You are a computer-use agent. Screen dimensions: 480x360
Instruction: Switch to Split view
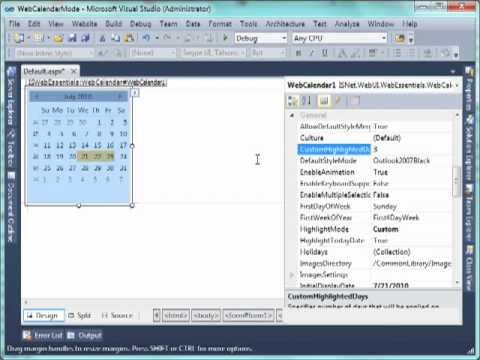click(x=79, y=315)
